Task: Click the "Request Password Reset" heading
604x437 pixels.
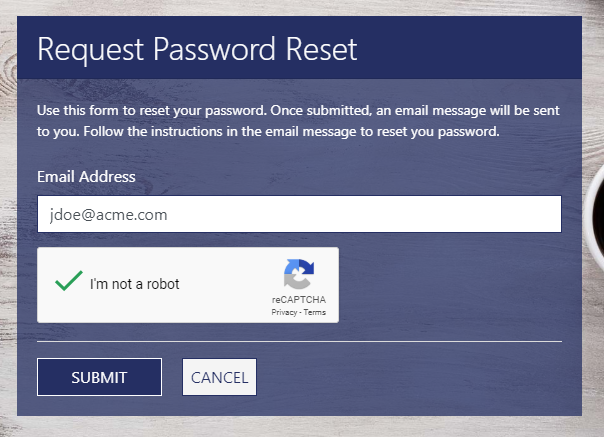Action: pyautogui.click(x=197, y=49)
